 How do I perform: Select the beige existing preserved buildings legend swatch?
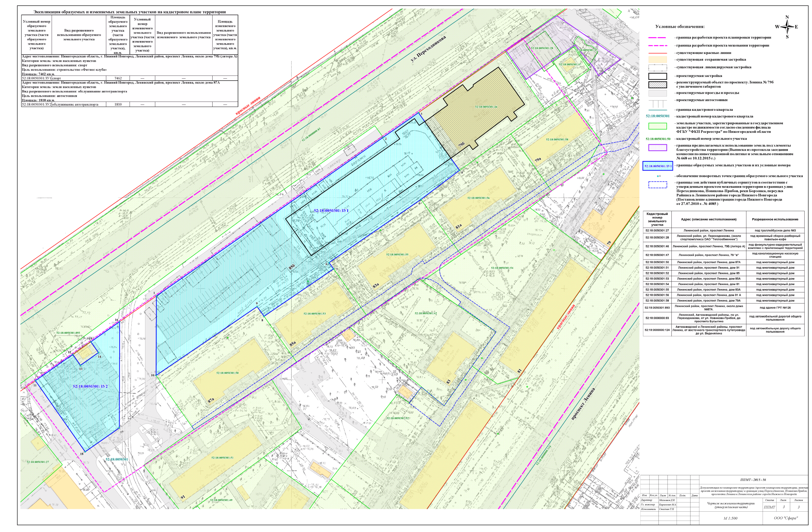point(657,59)
